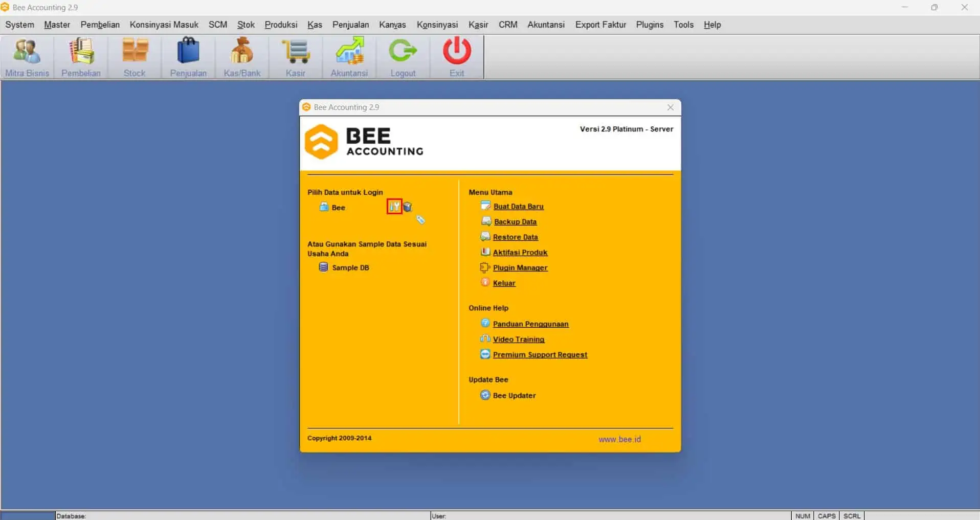Click the icon beside Buat Data Baru

(485, 206)
